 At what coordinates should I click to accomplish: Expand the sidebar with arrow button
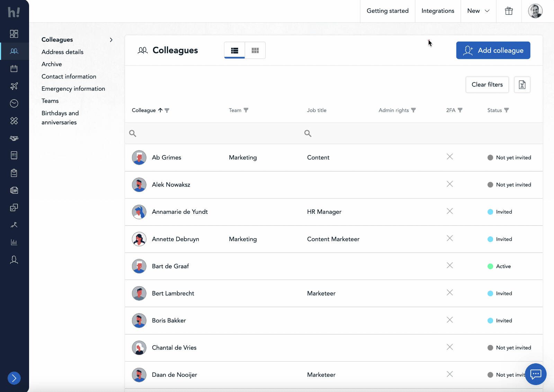pos(14,378)
